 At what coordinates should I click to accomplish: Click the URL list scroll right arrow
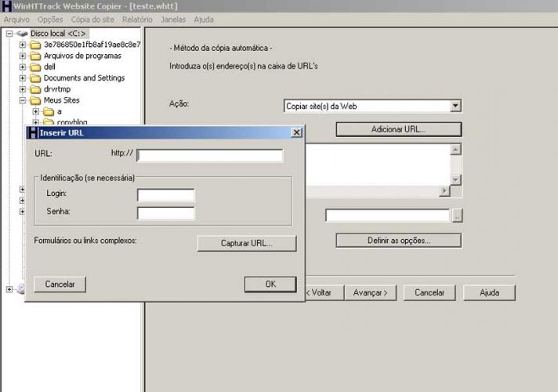444,191
